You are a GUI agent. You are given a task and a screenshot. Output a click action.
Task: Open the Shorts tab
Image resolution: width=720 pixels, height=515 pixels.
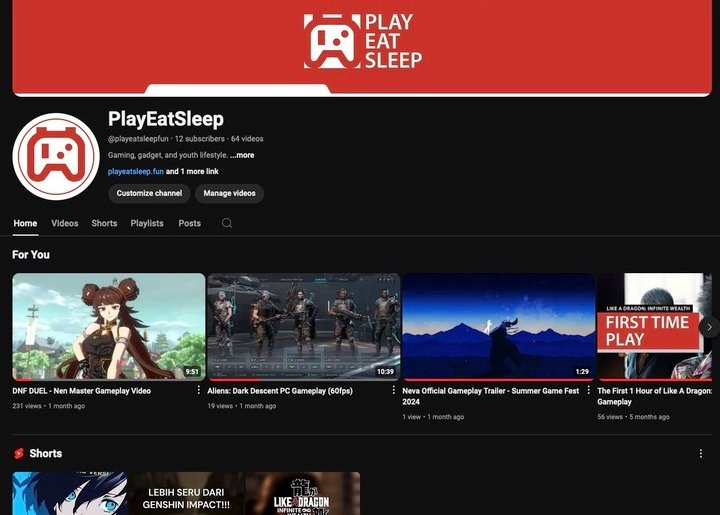click(x=104, y=224)
